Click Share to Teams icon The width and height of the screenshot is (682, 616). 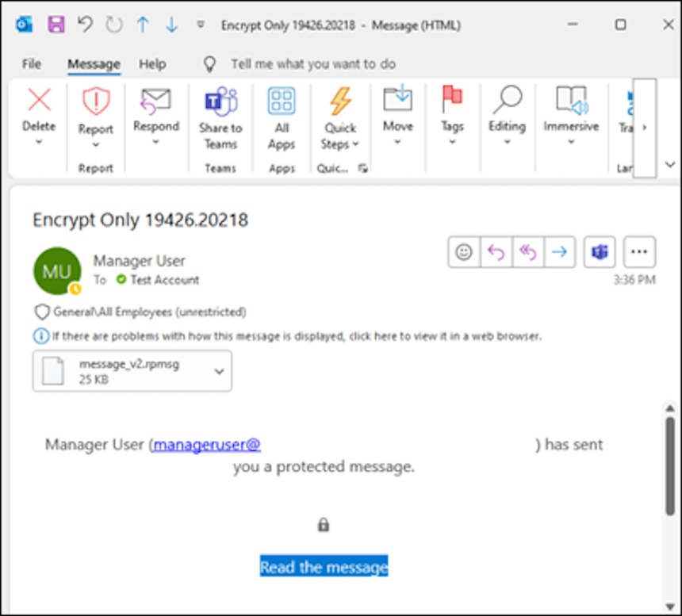(220, 101)
